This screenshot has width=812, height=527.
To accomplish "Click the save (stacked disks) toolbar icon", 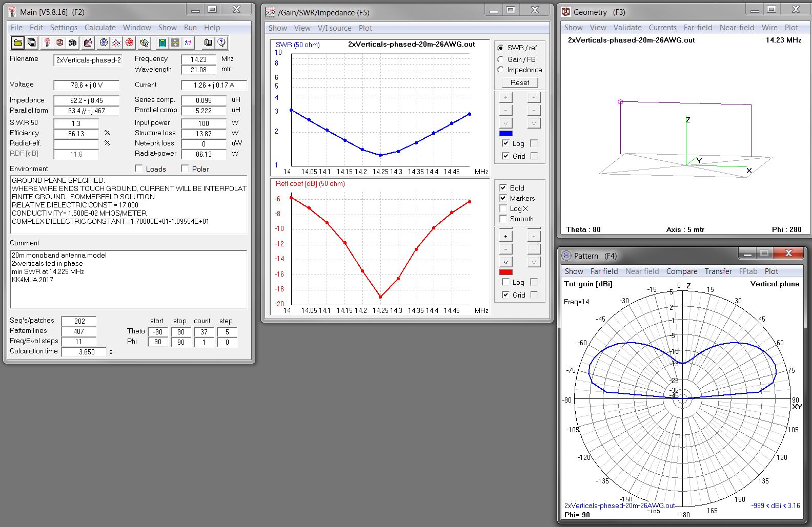I will [31, 43].
